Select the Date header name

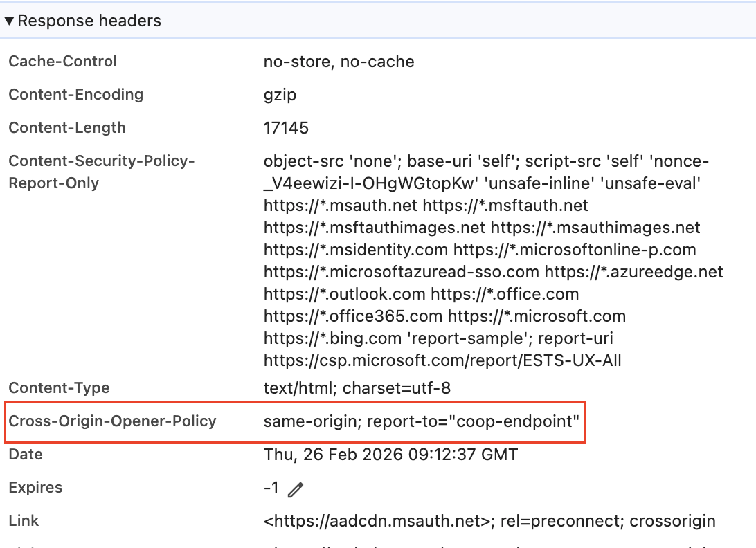26,455
